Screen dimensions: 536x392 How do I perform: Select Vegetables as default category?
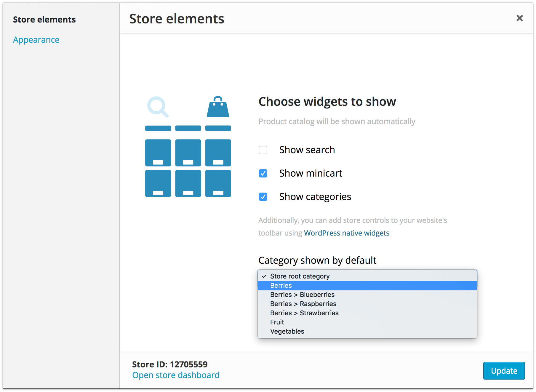367,331
